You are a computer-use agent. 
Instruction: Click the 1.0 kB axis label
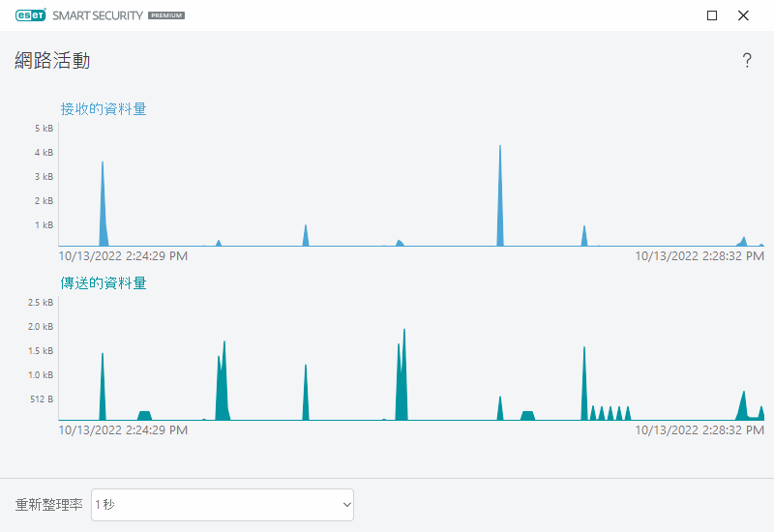coord(41,375)
